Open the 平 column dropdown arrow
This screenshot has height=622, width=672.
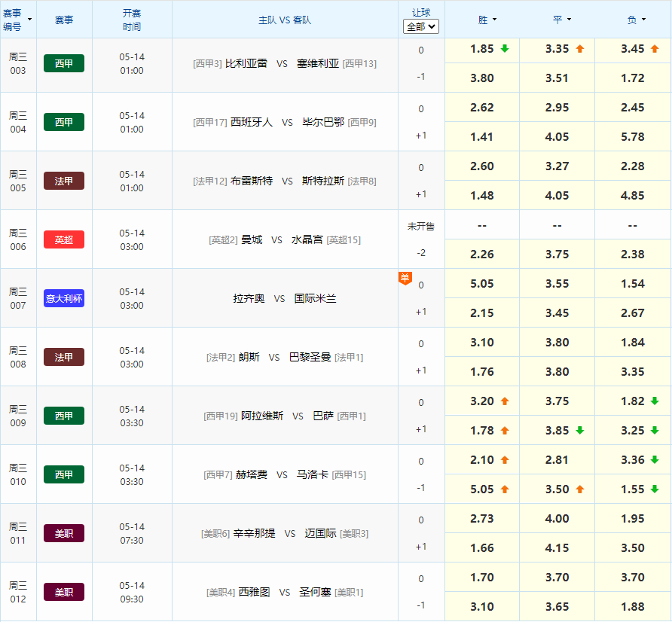569,20
